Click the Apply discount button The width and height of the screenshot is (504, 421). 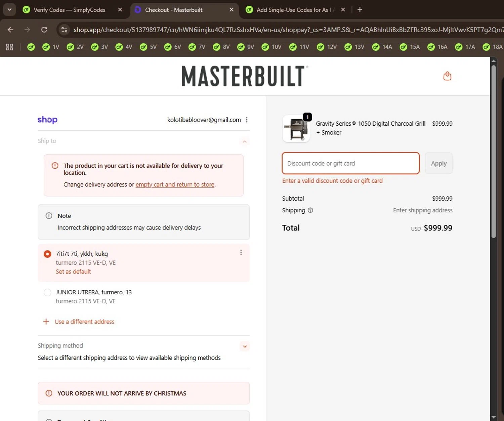(438, 163)
